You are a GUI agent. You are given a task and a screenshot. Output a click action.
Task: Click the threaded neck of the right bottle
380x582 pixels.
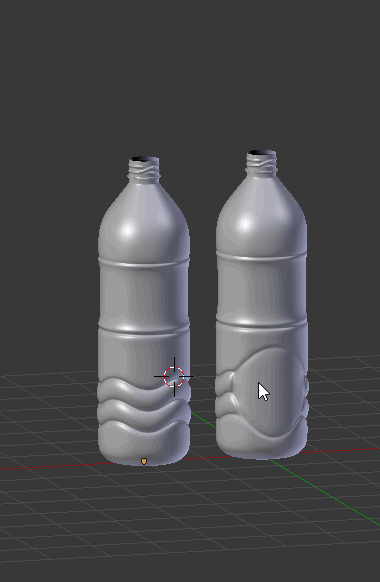click(x=262, y=162)
